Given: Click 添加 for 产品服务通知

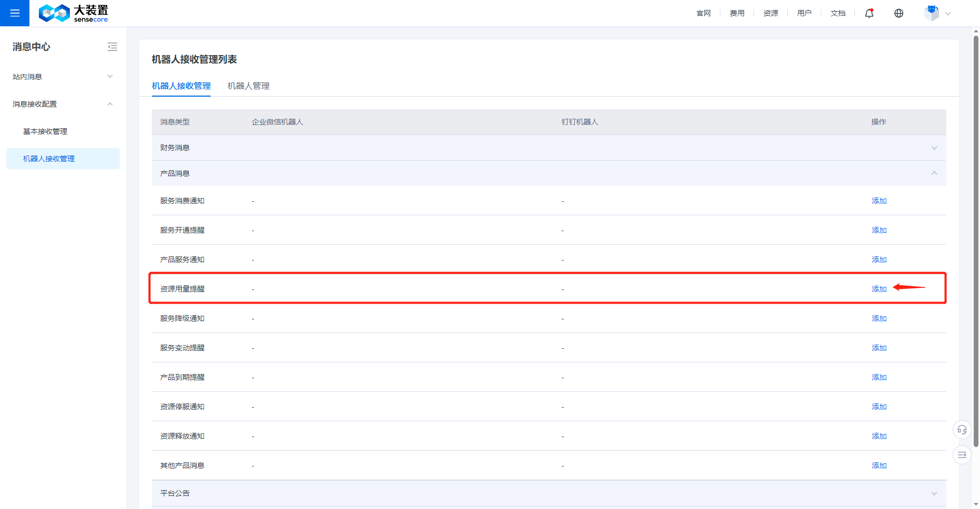Looking at the screenshot, I should click(879, 259).
